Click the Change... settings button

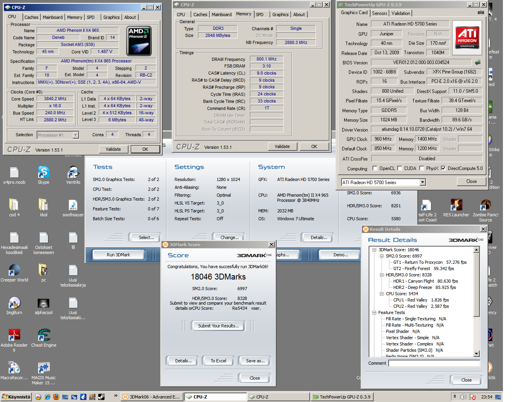pyautogui.click(x=229, y=238)
